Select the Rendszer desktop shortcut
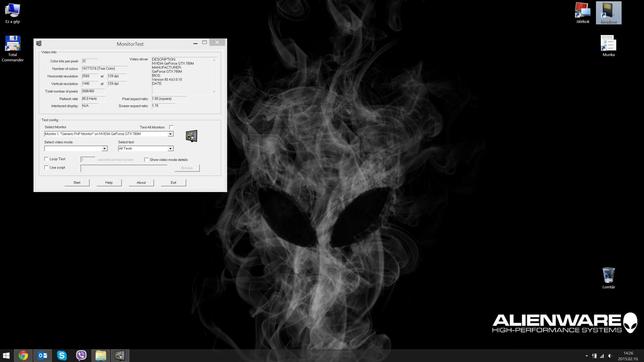 point(608,13)
